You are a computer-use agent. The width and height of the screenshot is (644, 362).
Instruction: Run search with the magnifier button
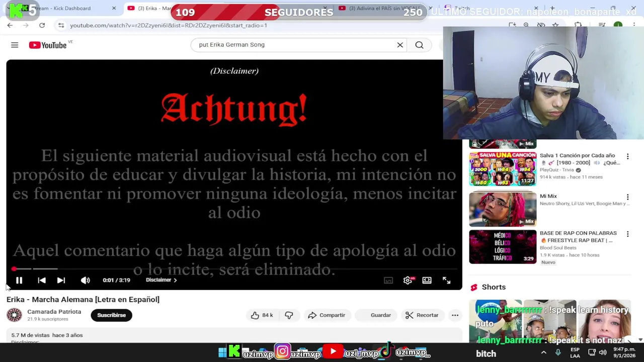tap(419, 45)
